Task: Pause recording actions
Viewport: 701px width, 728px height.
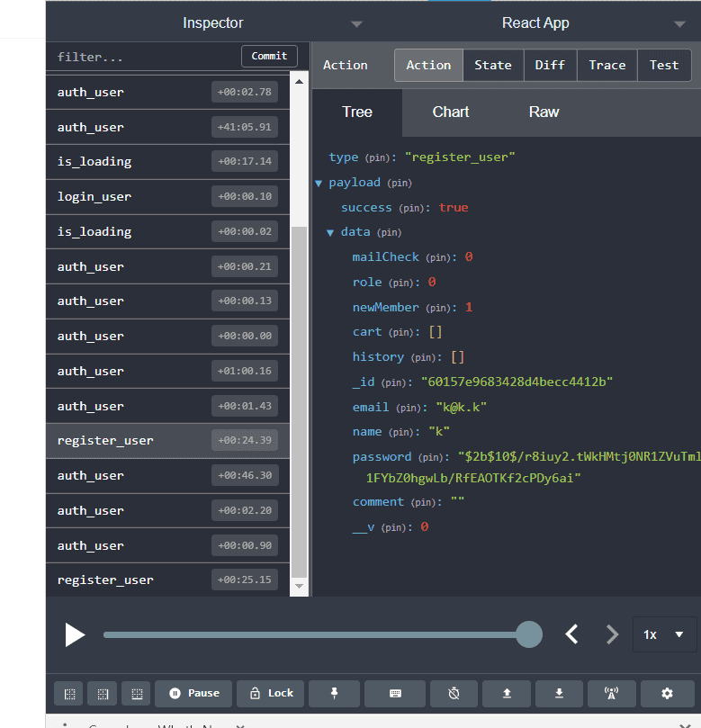Action: pos(193,694)
